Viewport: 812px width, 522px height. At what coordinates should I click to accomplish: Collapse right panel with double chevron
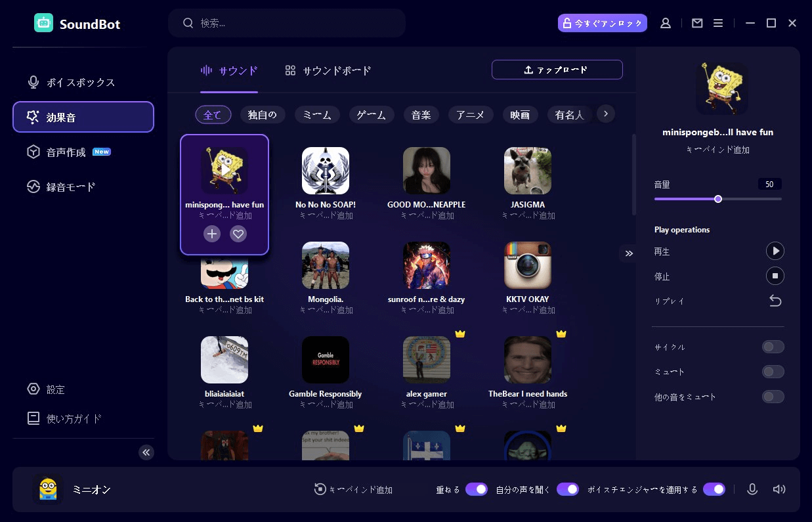629,253
